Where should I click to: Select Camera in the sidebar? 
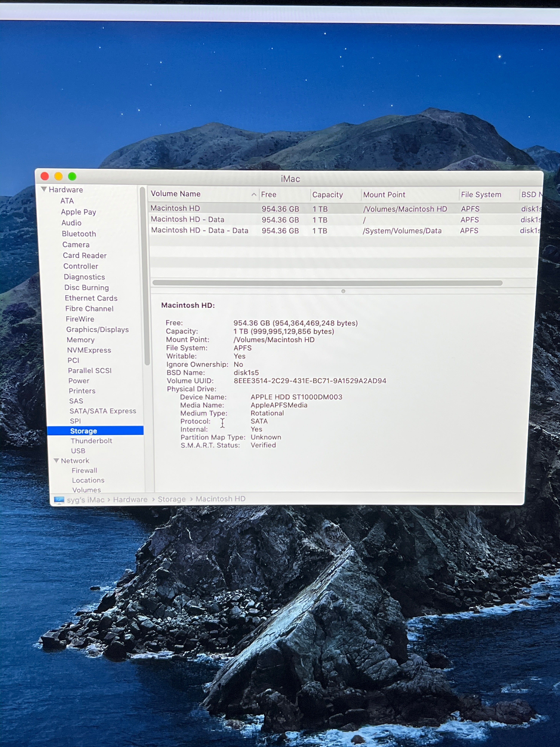point(76,245)
